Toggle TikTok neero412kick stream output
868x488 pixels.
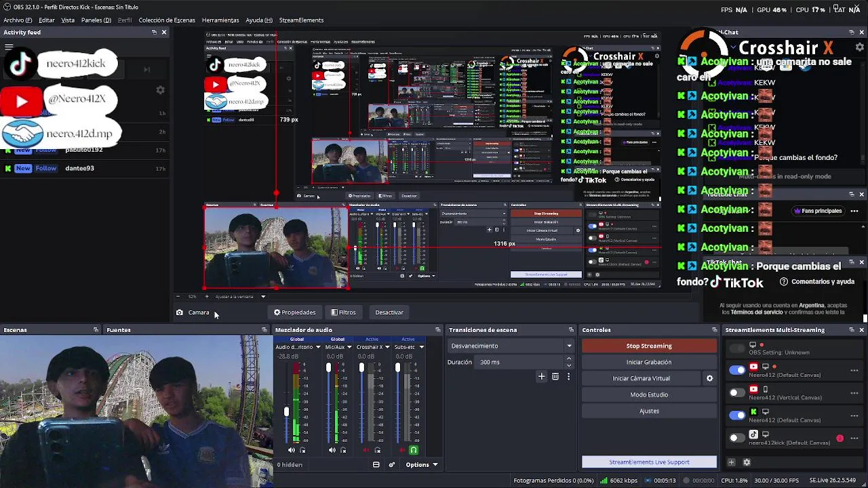click(736, 438)
